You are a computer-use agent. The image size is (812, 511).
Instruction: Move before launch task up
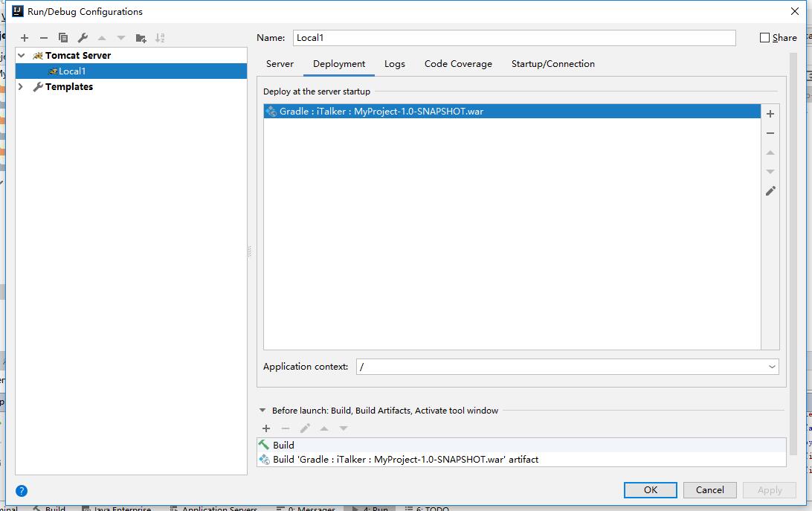coord(324,428)
